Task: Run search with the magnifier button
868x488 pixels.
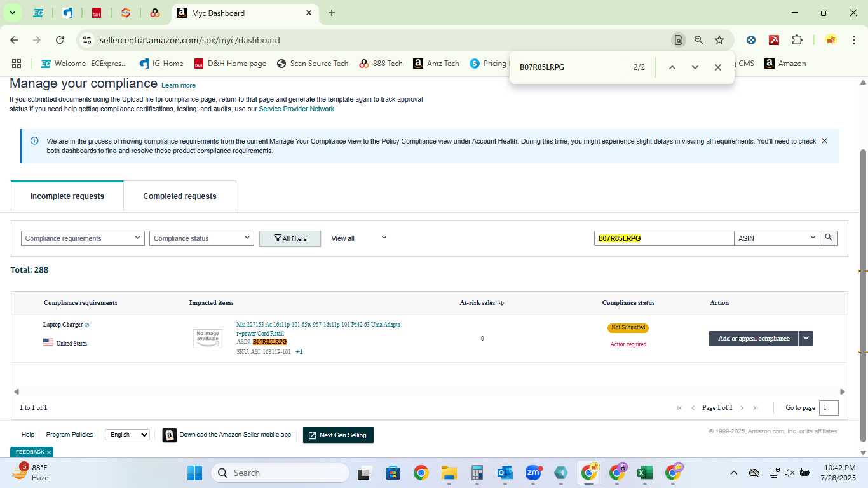Action: click(x=829, y=238)
